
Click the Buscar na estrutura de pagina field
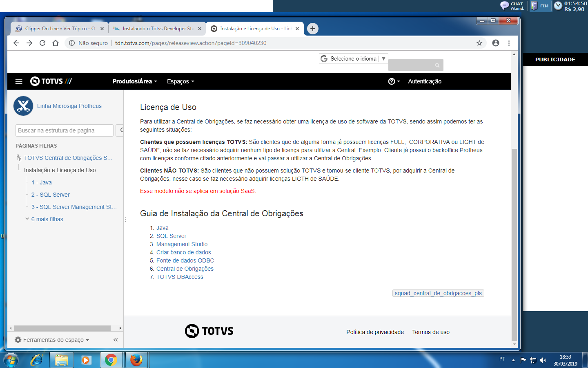click(65, 130)
